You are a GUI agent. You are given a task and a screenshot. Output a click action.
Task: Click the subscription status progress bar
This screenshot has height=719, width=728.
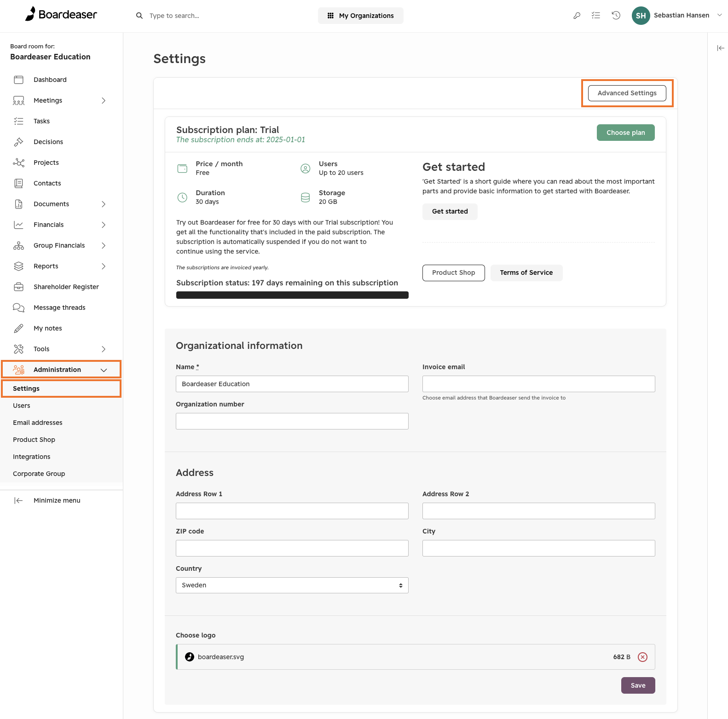pos(292,295)
